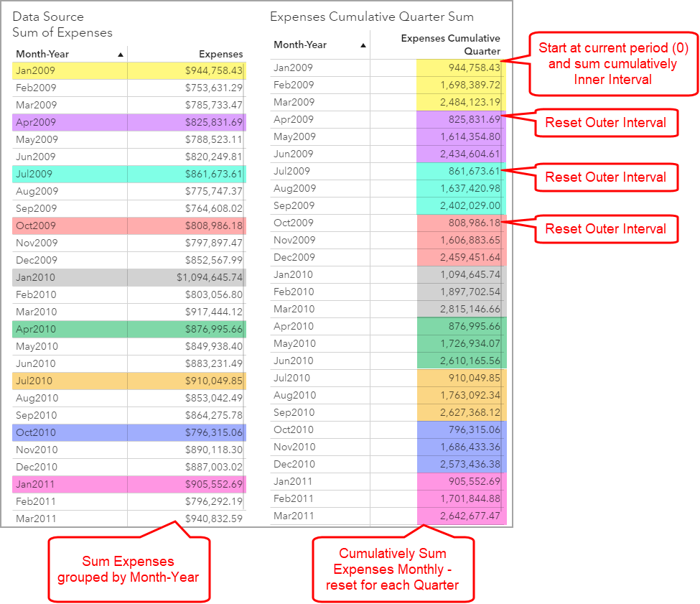The width and height of the screenshot is (700, 604).
Task: Select the pink Oct2009 row in Data Source
Action: click(x=129, y=226)
